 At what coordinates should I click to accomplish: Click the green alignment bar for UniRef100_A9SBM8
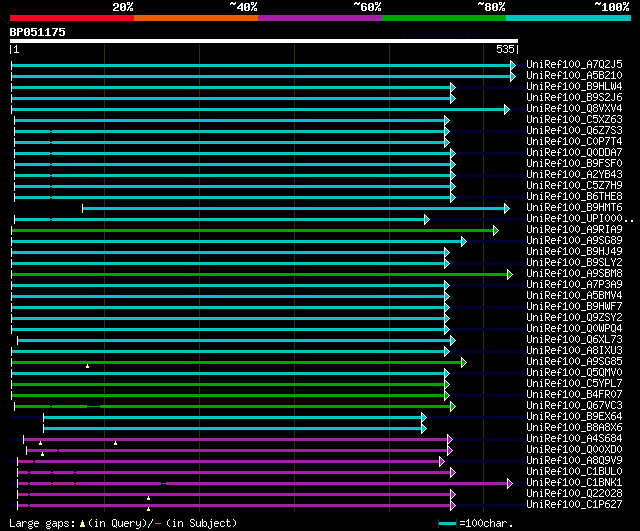[262, 275]
